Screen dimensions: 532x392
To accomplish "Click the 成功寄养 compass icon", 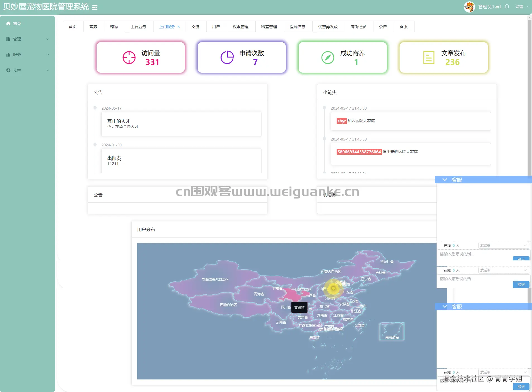I will [328, 57].
